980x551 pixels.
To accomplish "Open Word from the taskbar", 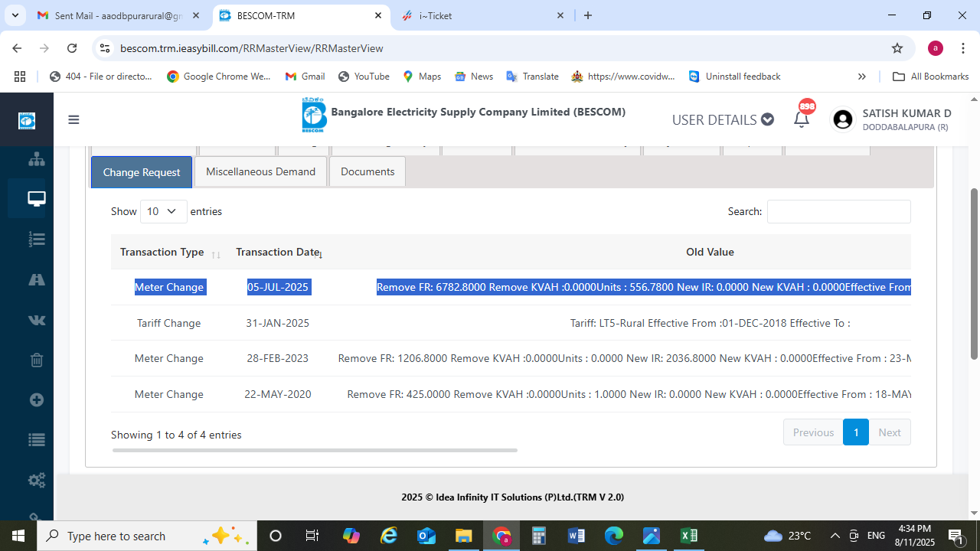I will coord(577,536).
